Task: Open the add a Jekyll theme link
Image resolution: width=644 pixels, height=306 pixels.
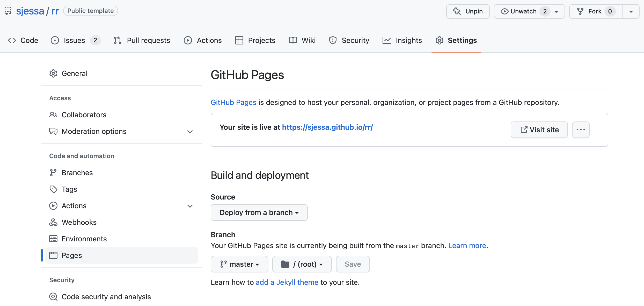Action: coord(287,282)
